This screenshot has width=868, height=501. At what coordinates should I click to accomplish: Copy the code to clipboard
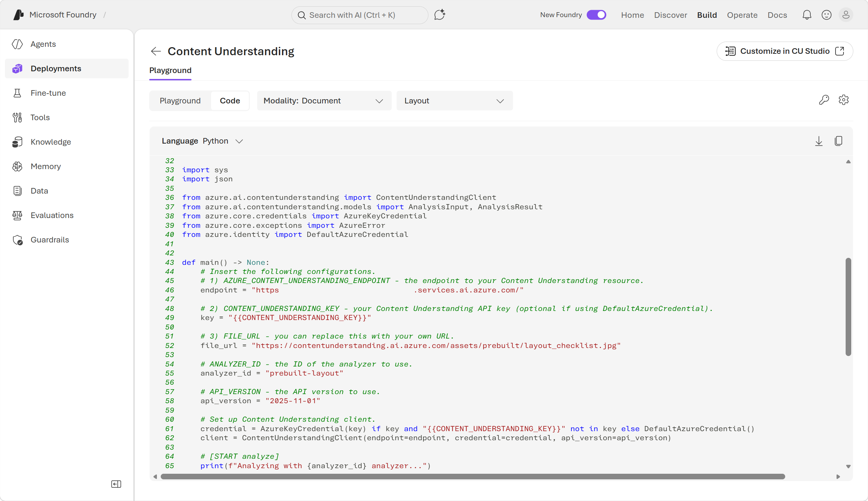coord(838,141)
